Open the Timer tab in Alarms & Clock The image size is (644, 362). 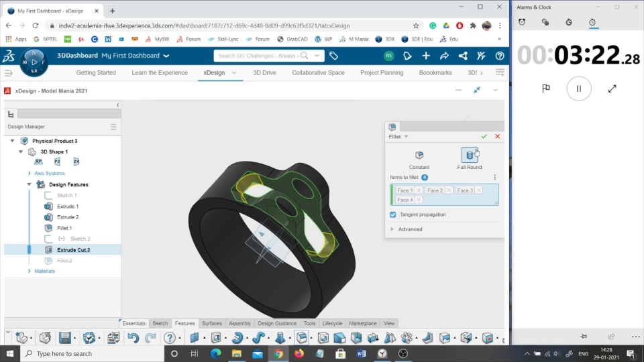click(569, 22)
